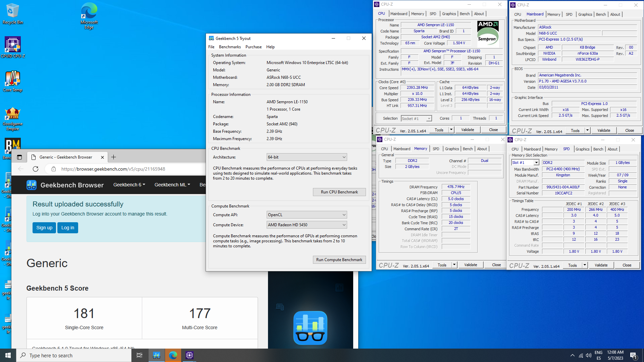Open the Slot #1 dropdown in SPD window
Image resolution: width=644 pixels, height=362 pixels.
point(525,163)
